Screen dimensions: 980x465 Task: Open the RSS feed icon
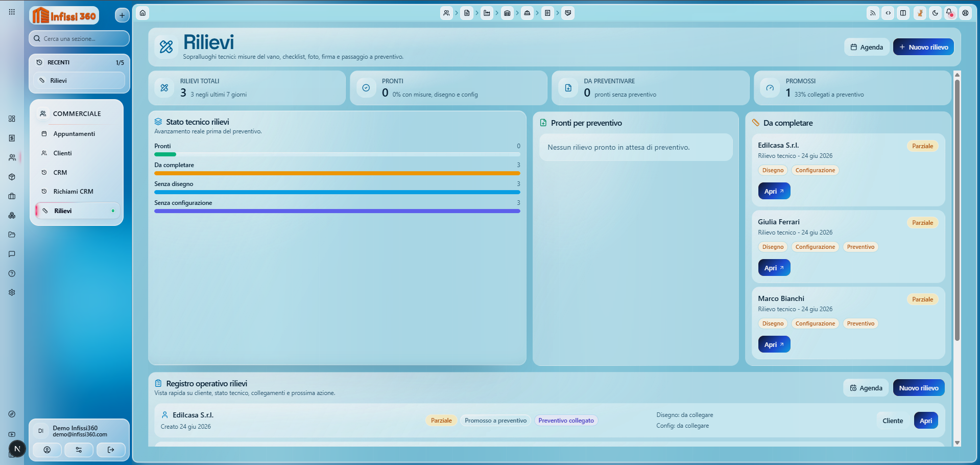click(873, 13)
